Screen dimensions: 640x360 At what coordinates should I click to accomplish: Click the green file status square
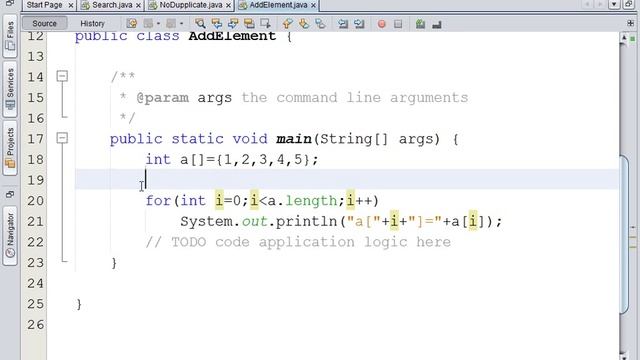633,38
